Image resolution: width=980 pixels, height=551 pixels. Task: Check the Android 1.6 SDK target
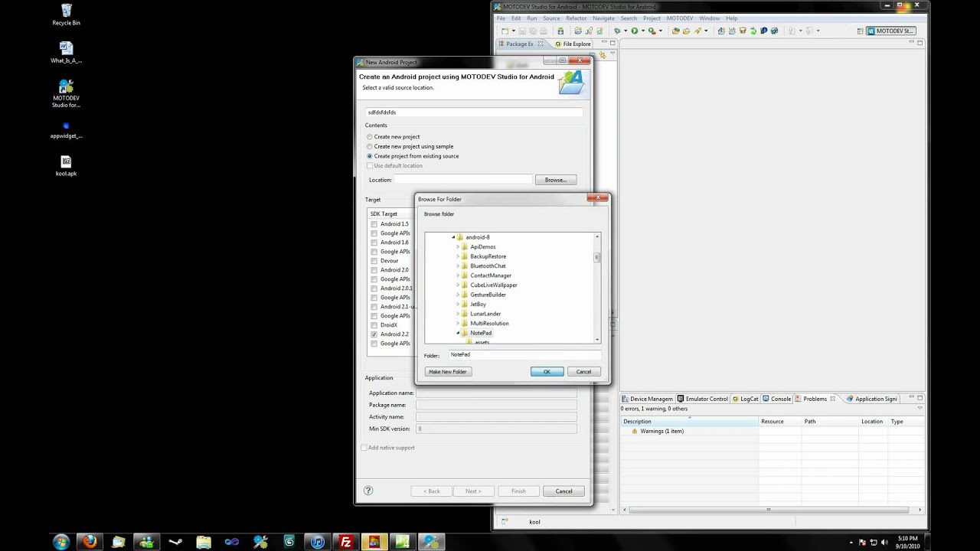[374, 243]
